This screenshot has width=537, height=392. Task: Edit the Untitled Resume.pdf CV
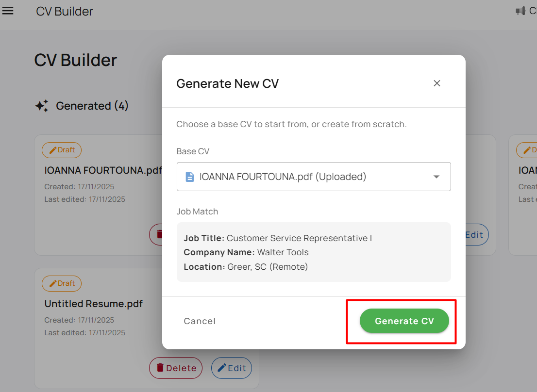[232, 368]
